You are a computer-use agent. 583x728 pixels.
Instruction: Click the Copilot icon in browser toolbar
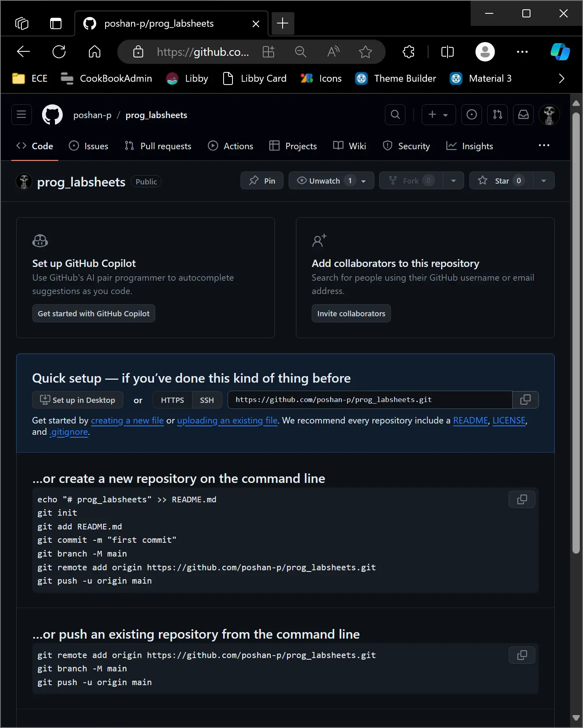[x=560, y=52]
